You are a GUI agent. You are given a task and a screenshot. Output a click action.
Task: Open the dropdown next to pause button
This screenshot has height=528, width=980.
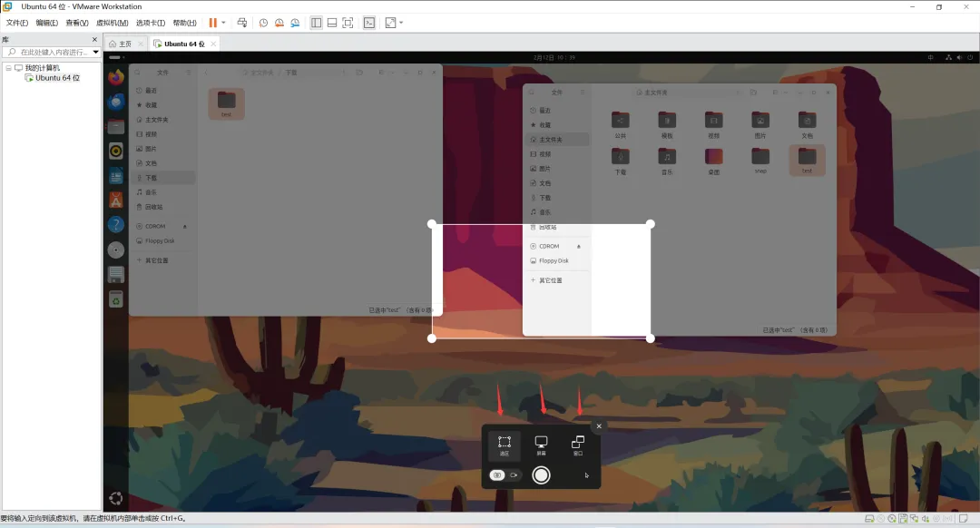click(223, 23)
